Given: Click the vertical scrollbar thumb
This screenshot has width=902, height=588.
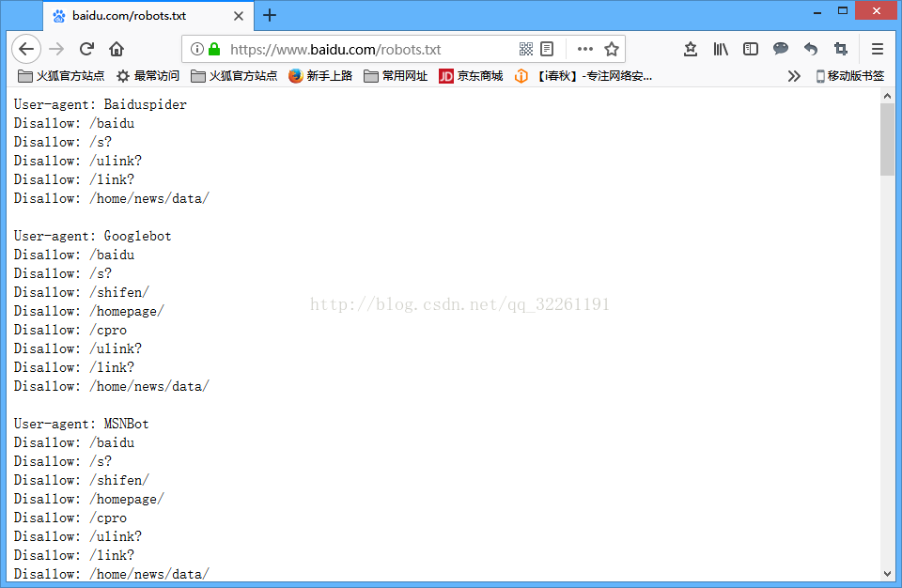Looking at the screenshot, I should 887,139.
